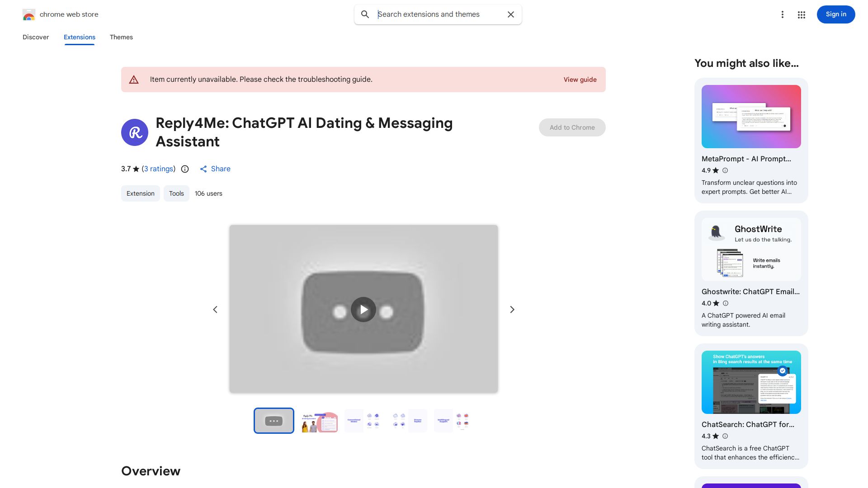
Task: Click the Chrome Web Store logo icon
Action: pyautogui.click(x=28, y=14)
